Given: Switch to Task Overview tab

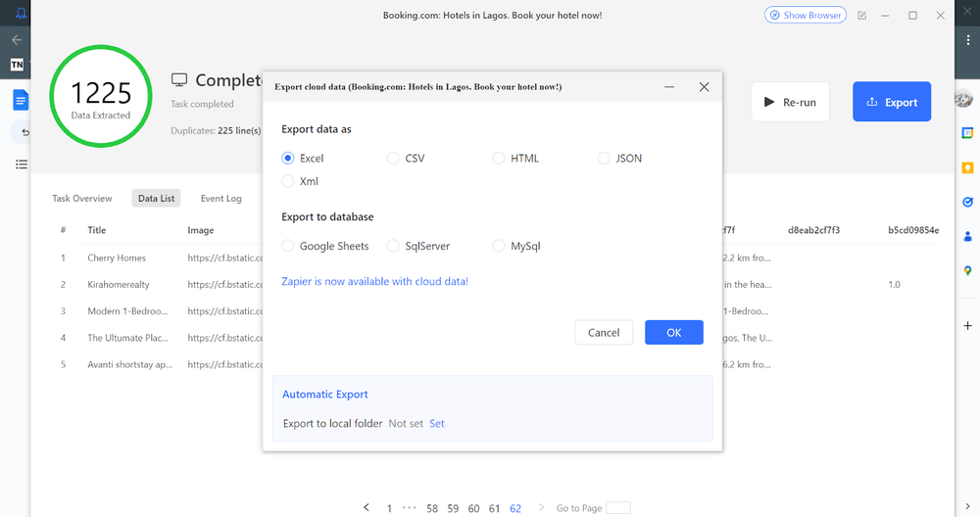Looking at the screenshot, I should click(x=82, y=199).
